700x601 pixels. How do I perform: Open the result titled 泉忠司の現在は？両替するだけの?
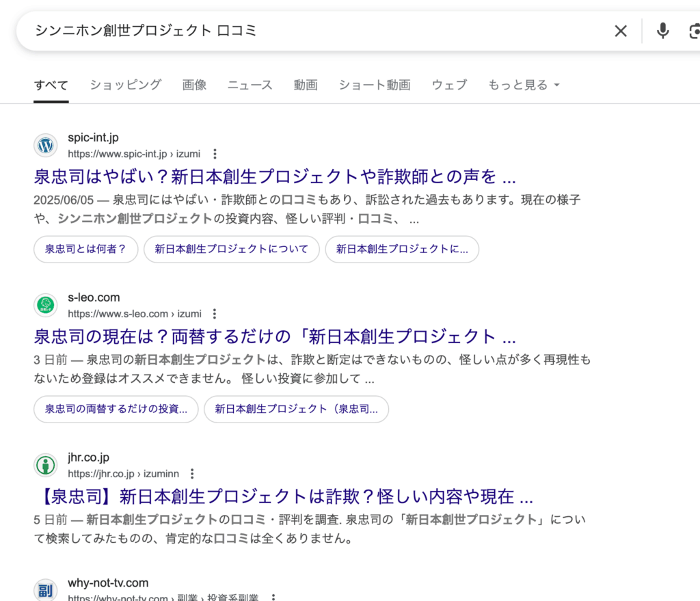(275, 336)
